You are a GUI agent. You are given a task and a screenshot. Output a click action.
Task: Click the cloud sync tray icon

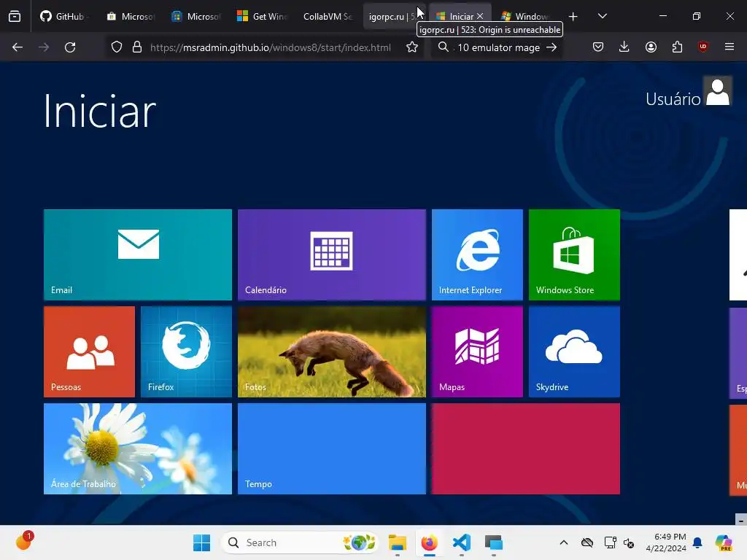tap(587, 542)
